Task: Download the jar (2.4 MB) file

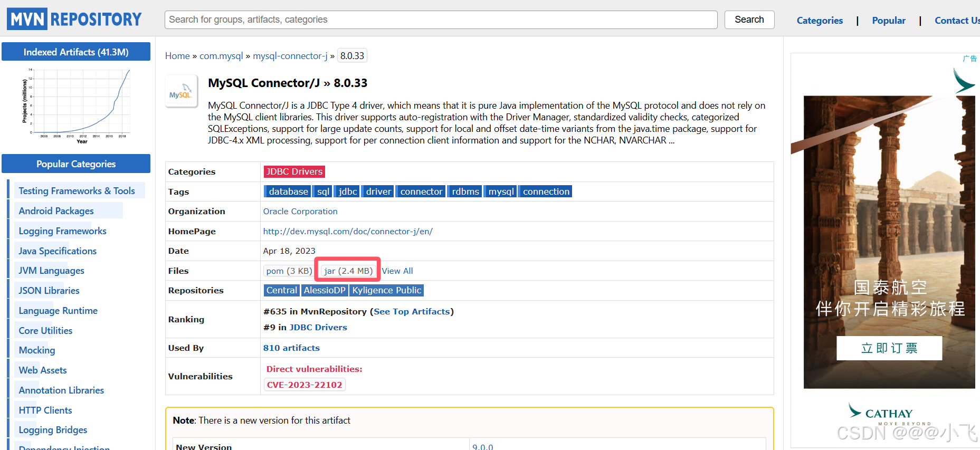Action: (x=348, y=271)
